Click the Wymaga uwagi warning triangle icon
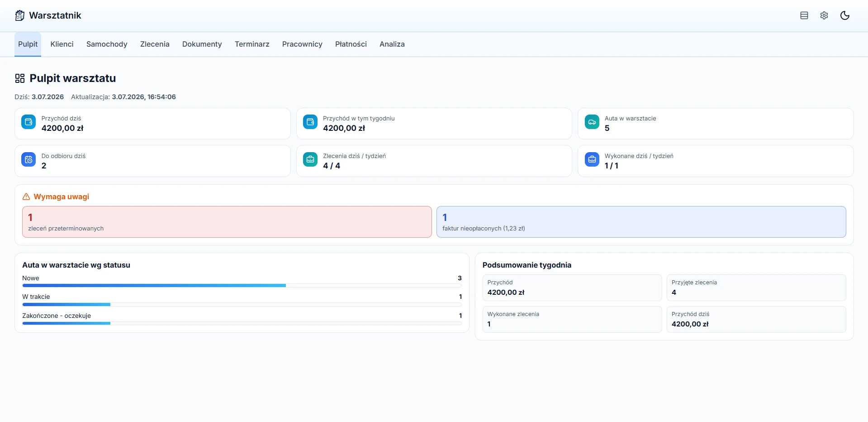 click(x=26, y=197)
